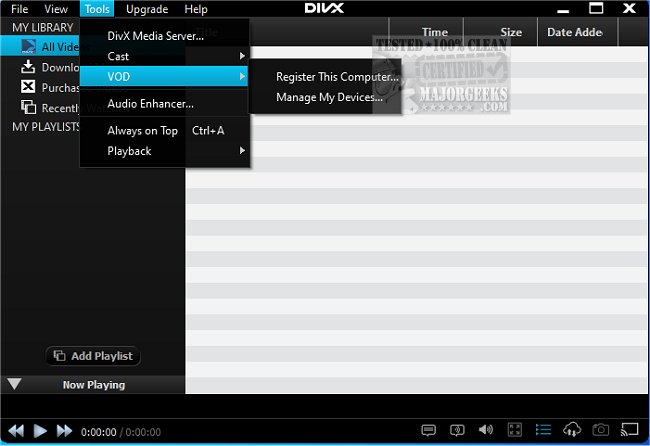Click the snapshot camera icon
The width and height of the screenshot is (650, 446).
tap(601, 430)
